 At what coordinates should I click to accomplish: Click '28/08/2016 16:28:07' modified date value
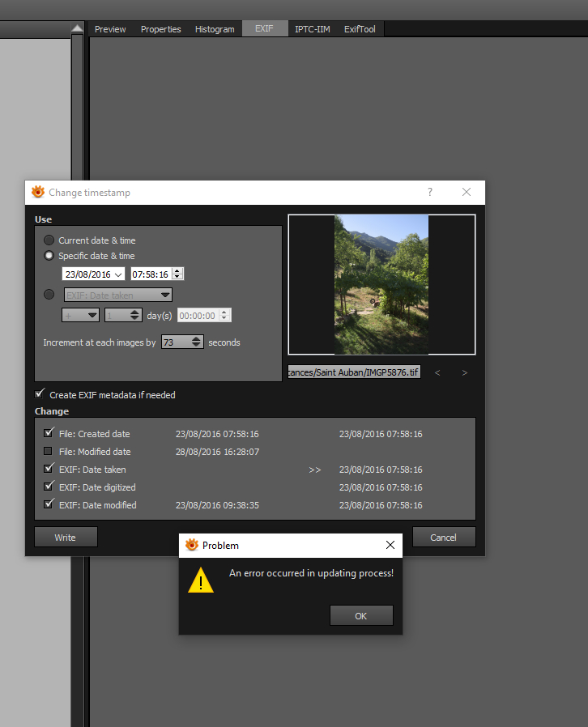[x=217, y=452]
